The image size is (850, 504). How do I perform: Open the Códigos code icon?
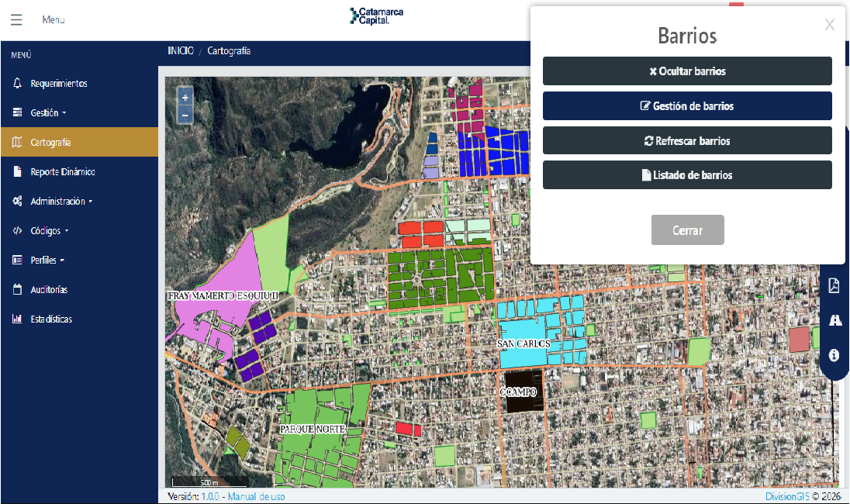17,230
